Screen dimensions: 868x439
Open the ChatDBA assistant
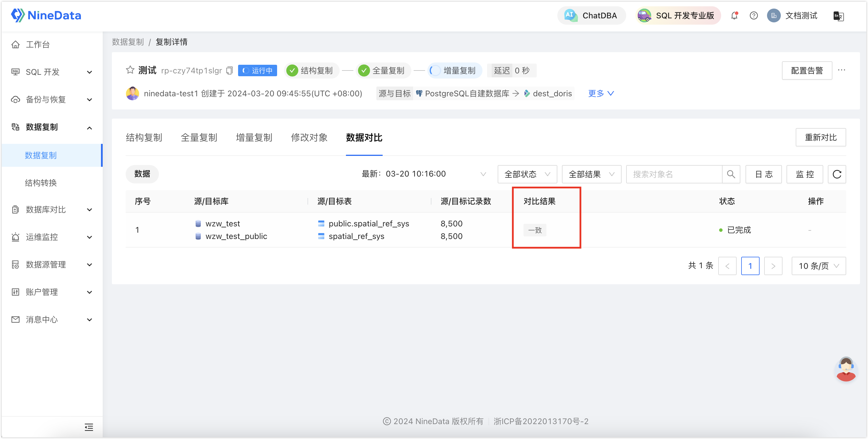pos(591,15)
